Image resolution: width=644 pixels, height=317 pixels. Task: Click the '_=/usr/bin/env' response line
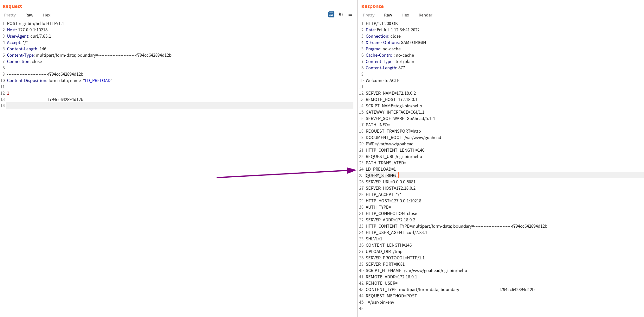point(380,302)
